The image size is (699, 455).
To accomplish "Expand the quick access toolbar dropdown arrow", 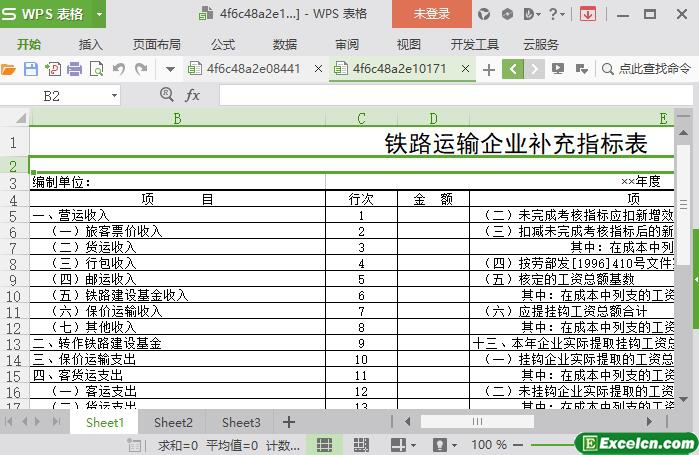I will tap(170, 69).
